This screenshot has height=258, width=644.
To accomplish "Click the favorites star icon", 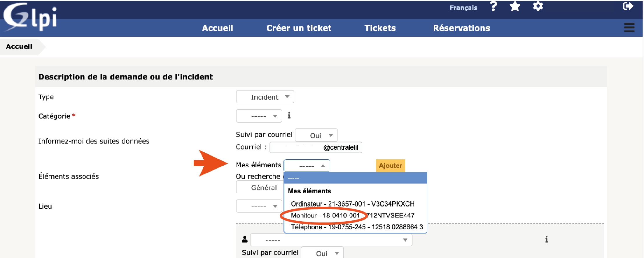I will pyautogui.click(x=515, y=6).
